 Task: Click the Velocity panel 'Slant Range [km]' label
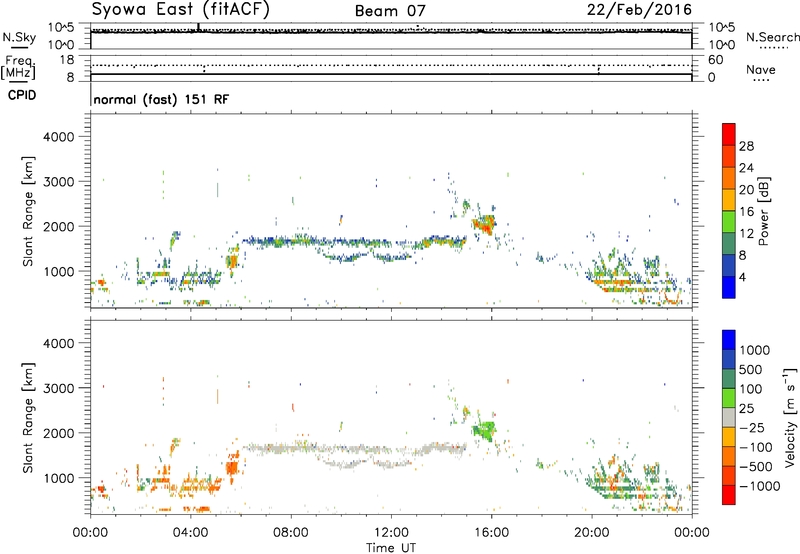click(x=28, y=418)
